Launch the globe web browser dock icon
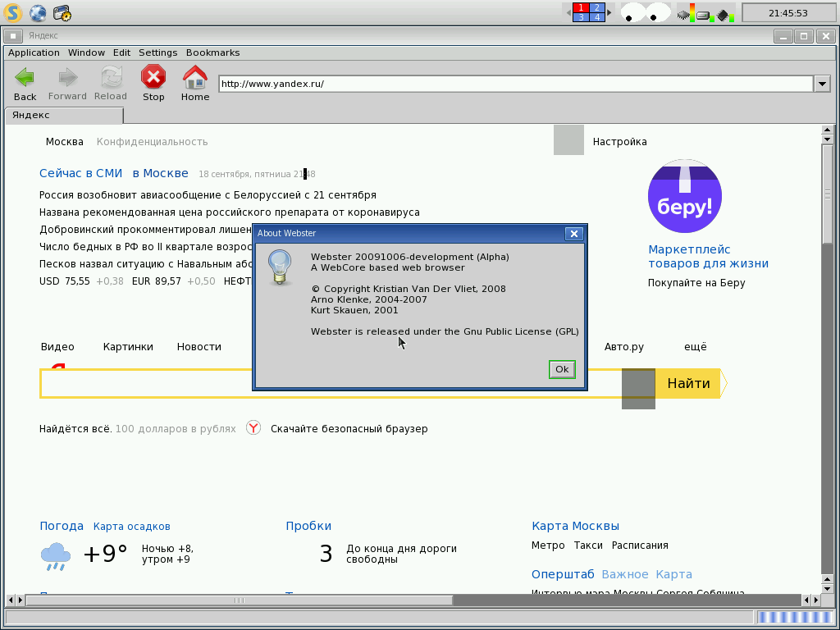The height and width of the screenshot is (630, 840). [x=38, y=12]
